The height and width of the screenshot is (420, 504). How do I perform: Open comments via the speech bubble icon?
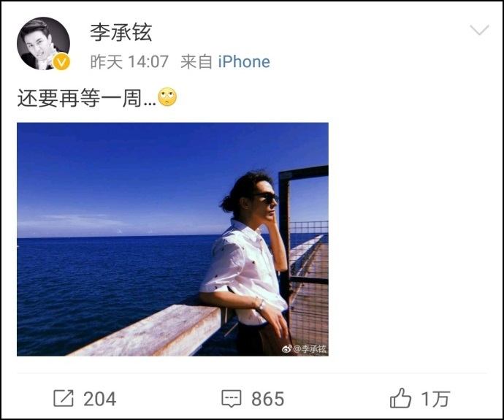coord(232,399)
